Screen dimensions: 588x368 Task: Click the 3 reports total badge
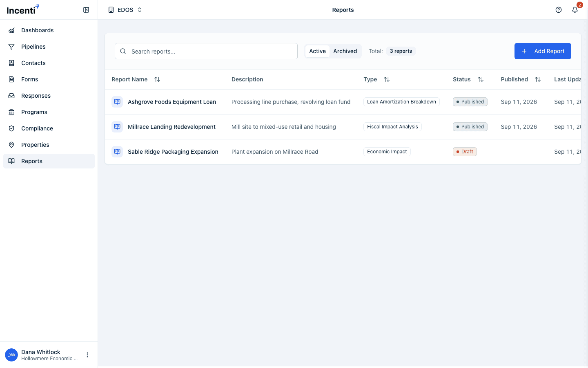click(x=401, y=51)
